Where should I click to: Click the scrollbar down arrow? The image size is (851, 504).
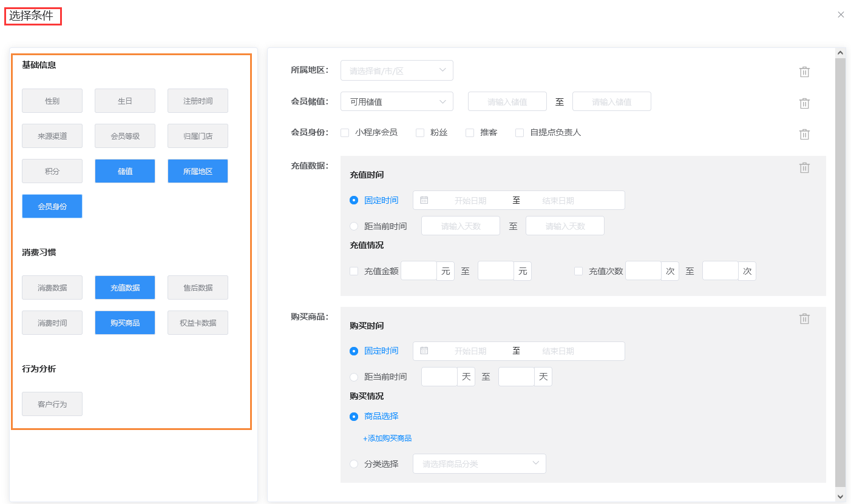[x=840, y=496]
